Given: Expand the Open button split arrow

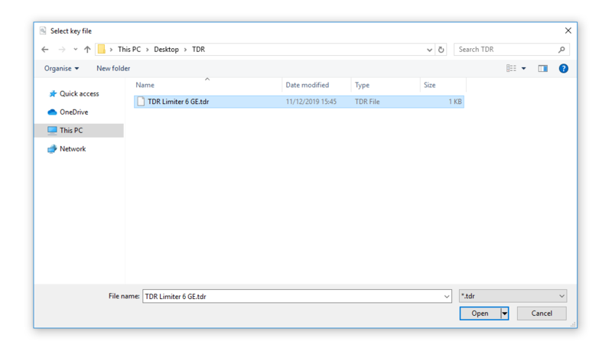Looking at the screenshot, I should pos(505,314).
